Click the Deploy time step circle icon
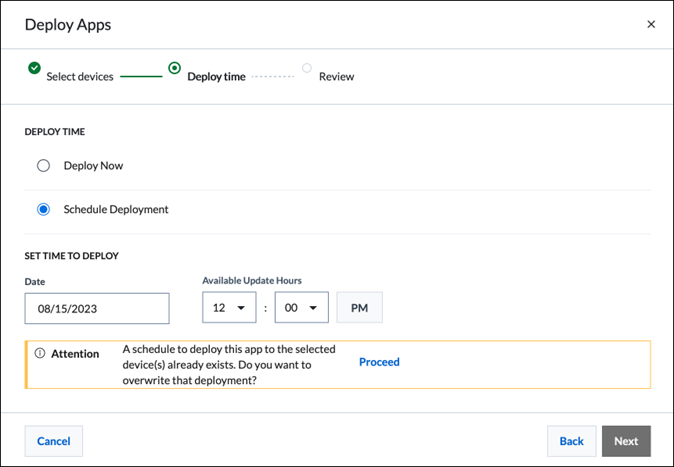The image size is (674, 467). (175, 68)
